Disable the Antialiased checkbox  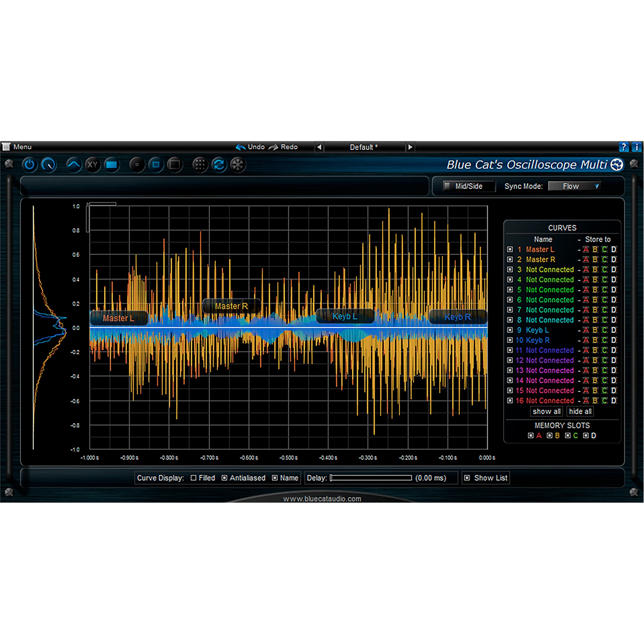point(224,478)
